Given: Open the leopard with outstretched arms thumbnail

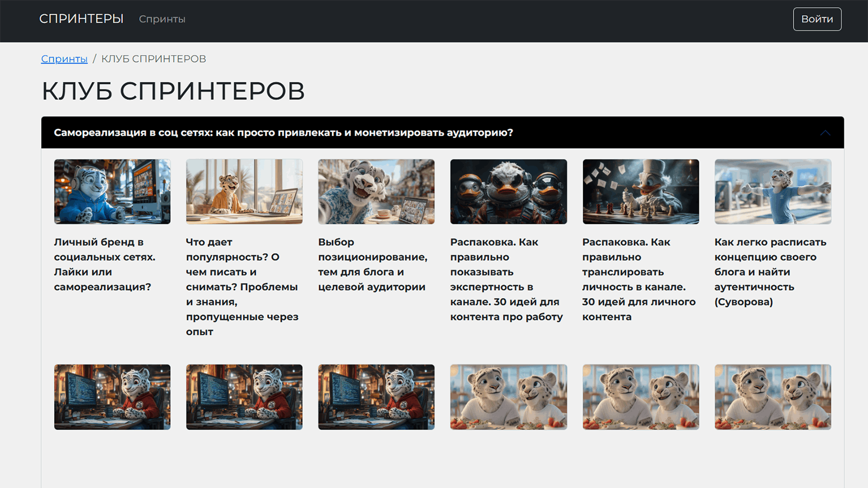Looking at the screenshot, I should pyautogui.click(x=773, y=192).
